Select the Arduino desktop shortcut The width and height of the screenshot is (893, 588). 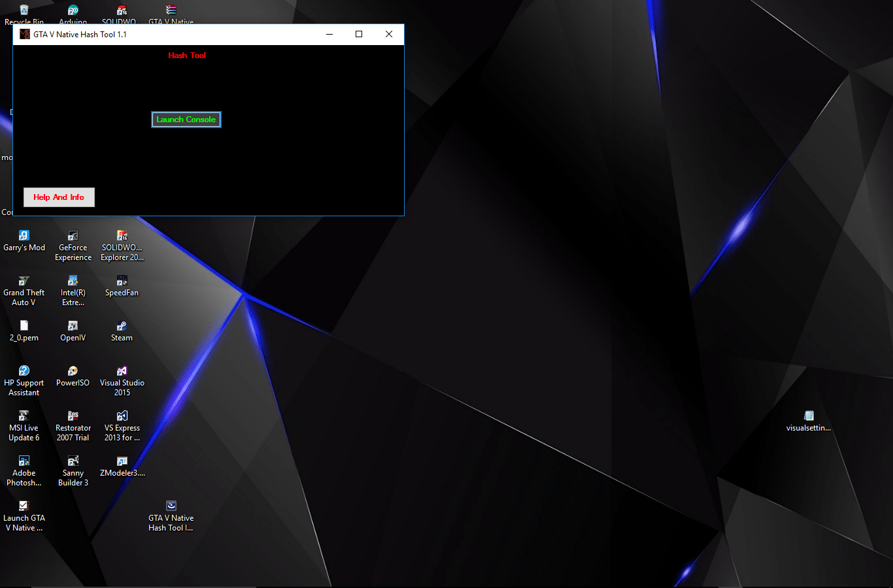[x=73, y=14]
